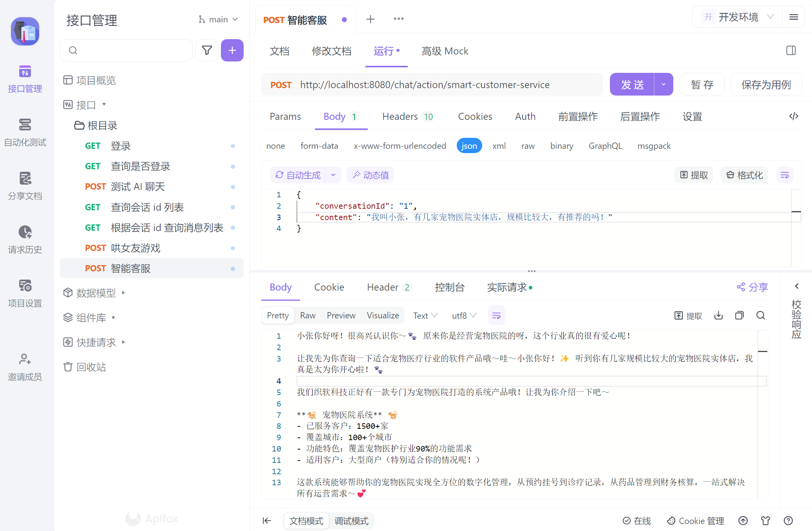Image resolution: width=812 pixels, height=531 pixels.
Task: Click the 格式化 button
Action: coord(745,175)
